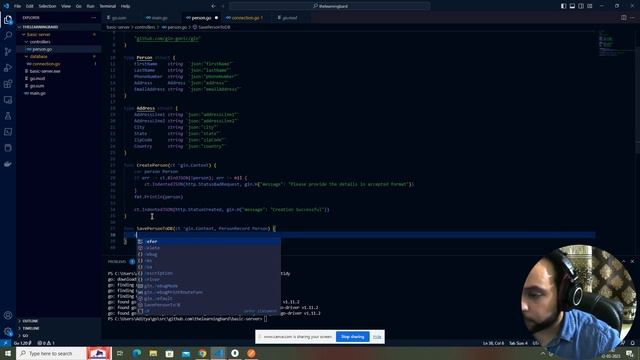
Task: Open the View menu
Action: [x=66, y=6]
